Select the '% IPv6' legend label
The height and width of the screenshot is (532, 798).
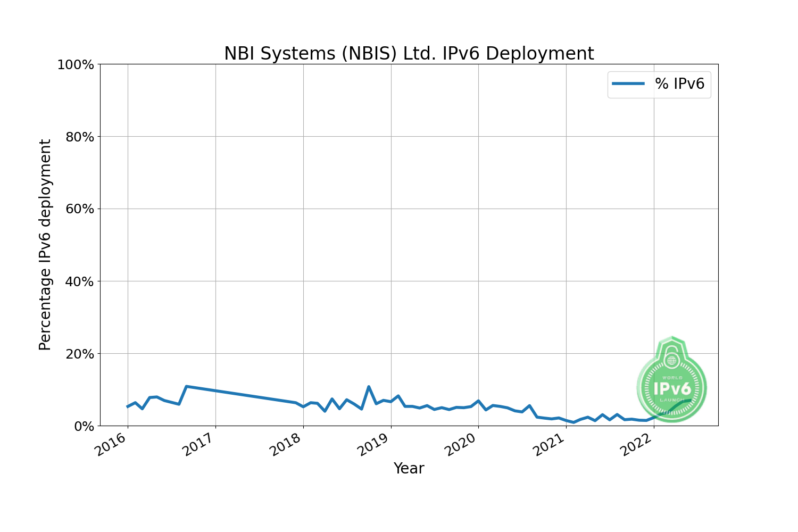click(x=679, y=84)
